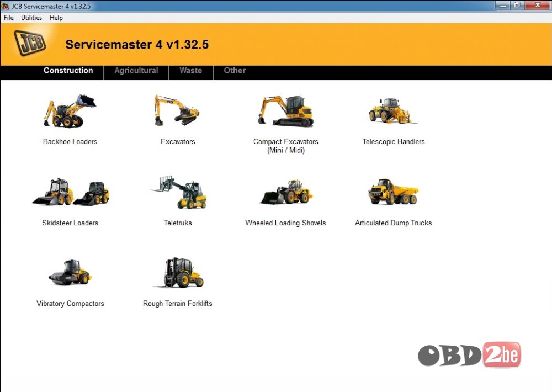Click the Articulated Dump Trucks label

393,223
